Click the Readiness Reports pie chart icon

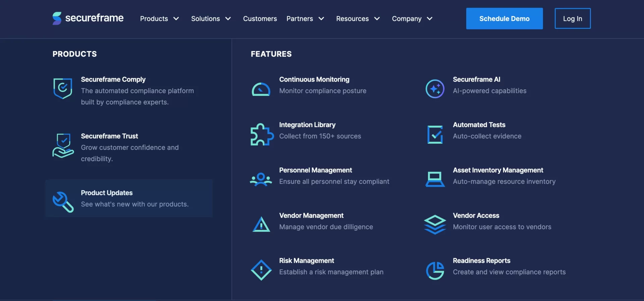pyautogui.click(x=435, y=270)
